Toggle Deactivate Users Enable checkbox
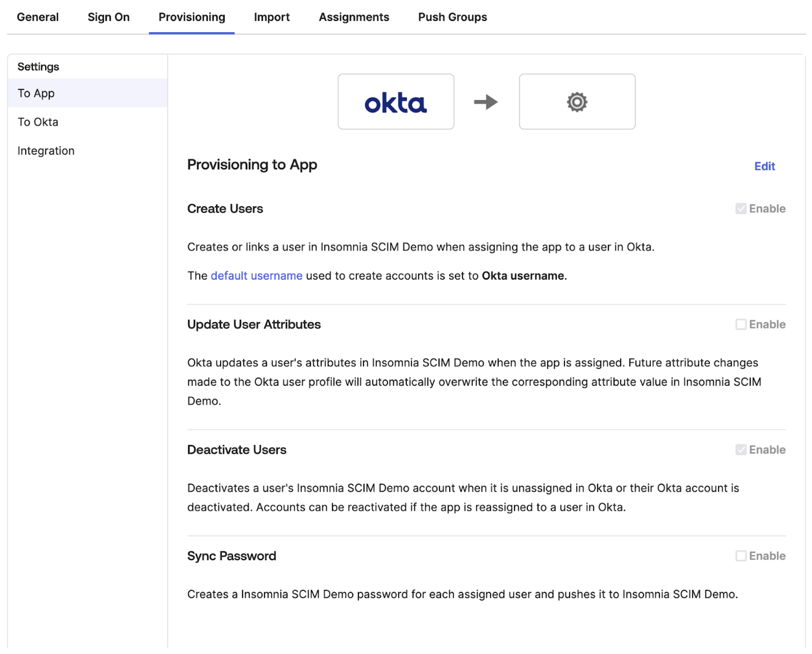The width and height of the screenshot is (812, 654). pos(741,450)
